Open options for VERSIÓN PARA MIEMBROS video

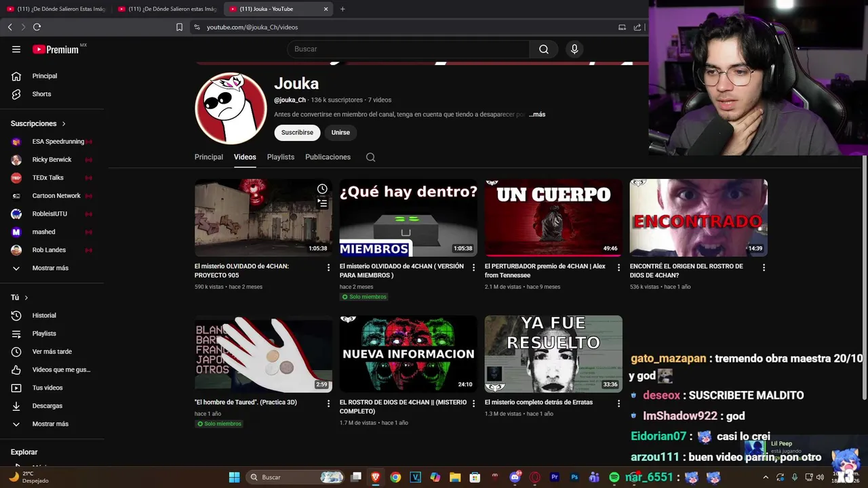[x=473, y=268]
